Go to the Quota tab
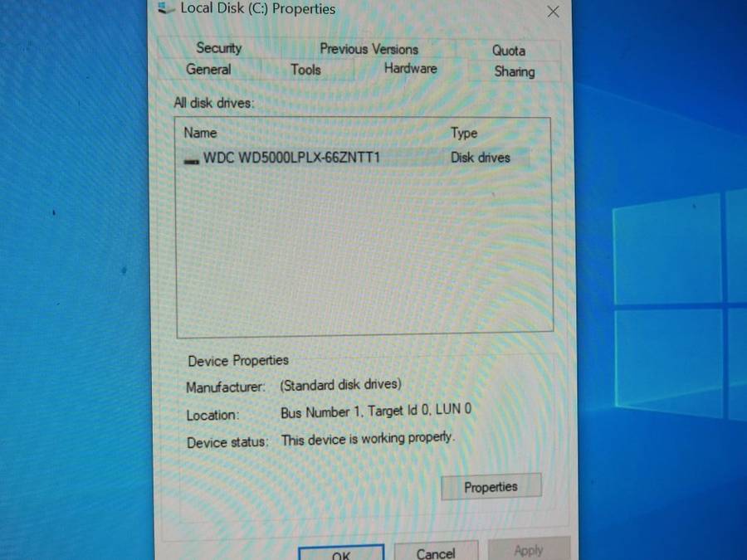 click(508, 51)
